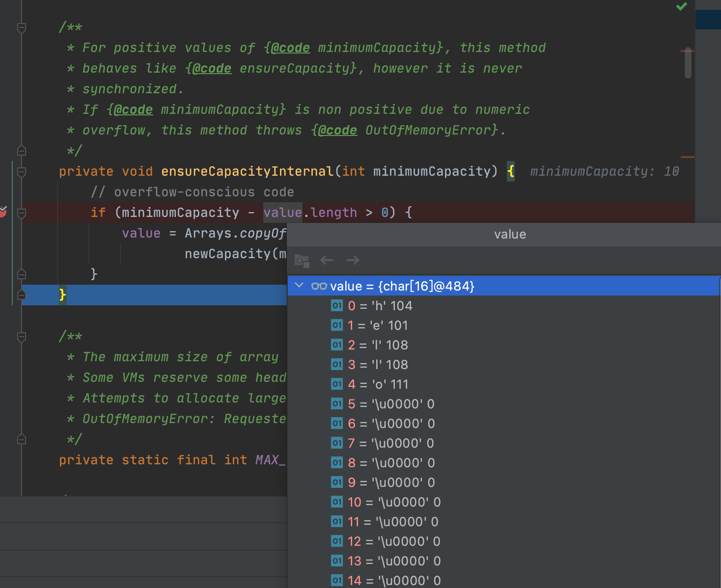This screenshot has width=721, height=588.
Task: Fold the ensureCapacityInternal method body
Action: click(22, 172)
